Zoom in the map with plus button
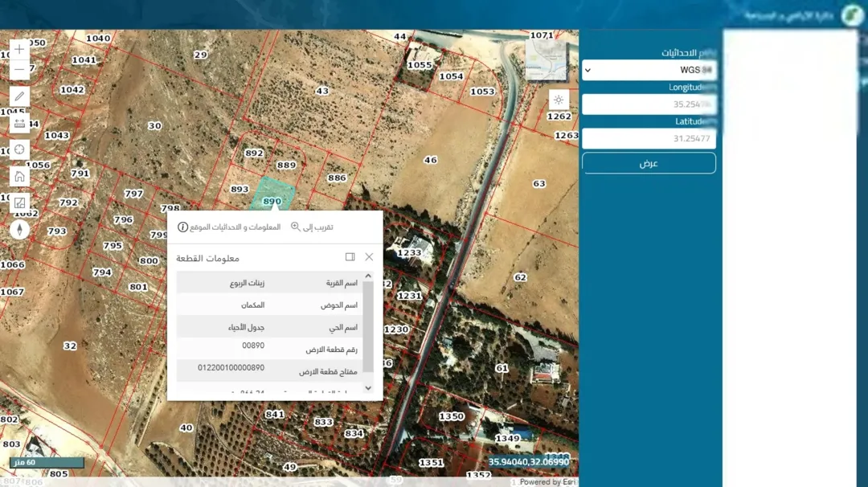The height and width of the screenshot is (487, 868). [19, 49]
